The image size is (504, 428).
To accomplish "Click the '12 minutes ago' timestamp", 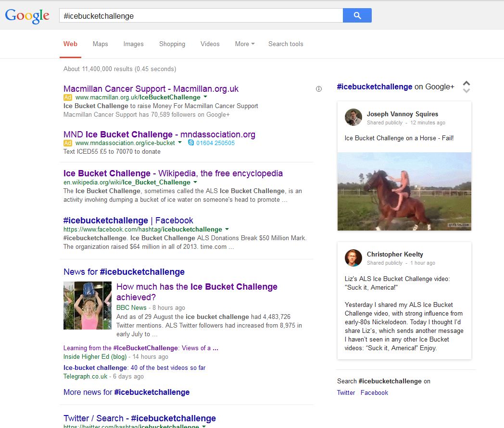I will 428,122.
